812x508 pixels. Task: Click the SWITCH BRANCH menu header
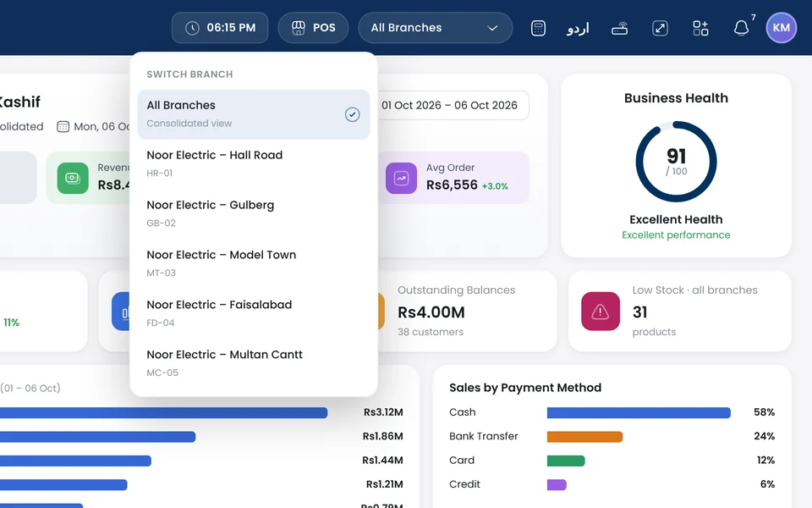(x=189, y=75)
